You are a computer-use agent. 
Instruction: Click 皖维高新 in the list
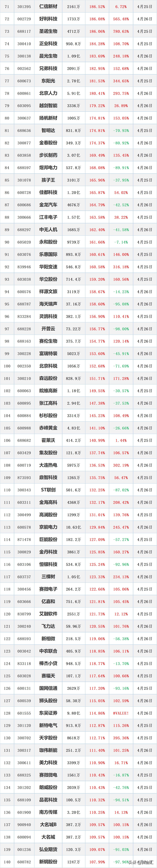click(x=48, y=391)
